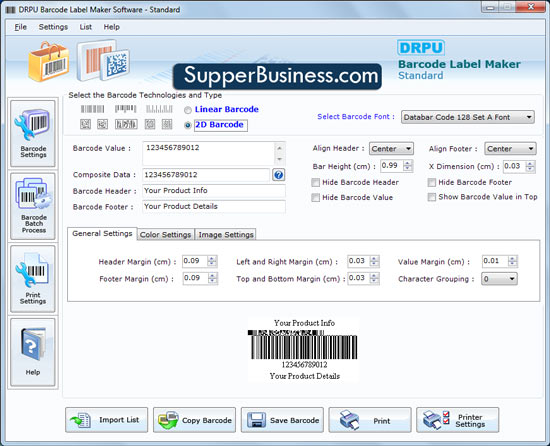Viewport: 550px width, 446px height.
Task: Click into the Header Margin value field
Action: pos(195,261)
